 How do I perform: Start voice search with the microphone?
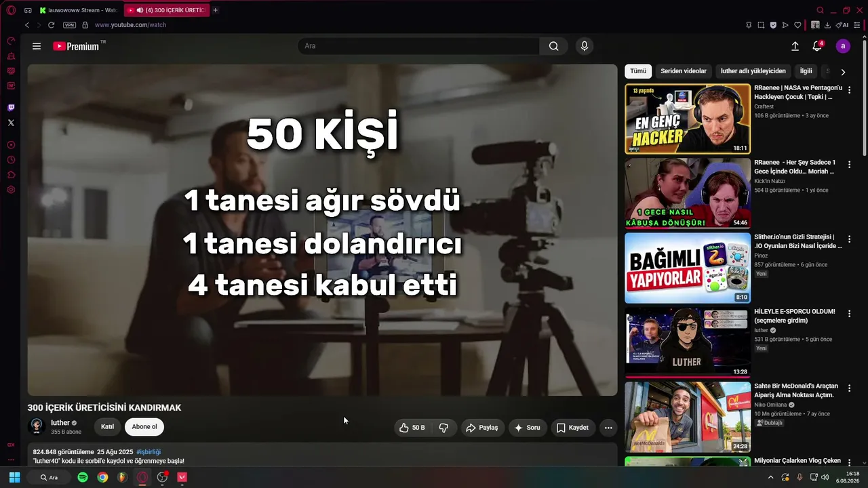(585, 46)
